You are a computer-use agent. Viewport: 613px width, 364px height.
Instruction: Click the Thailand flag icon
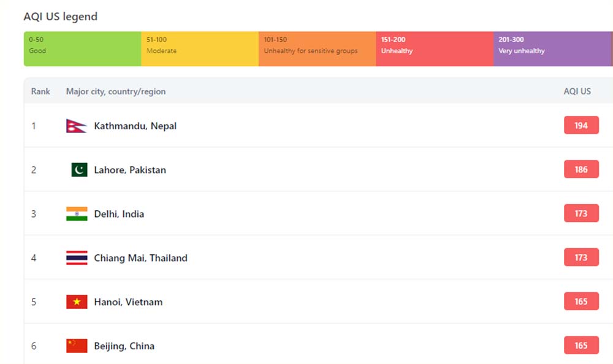click(x=77, y=258)
